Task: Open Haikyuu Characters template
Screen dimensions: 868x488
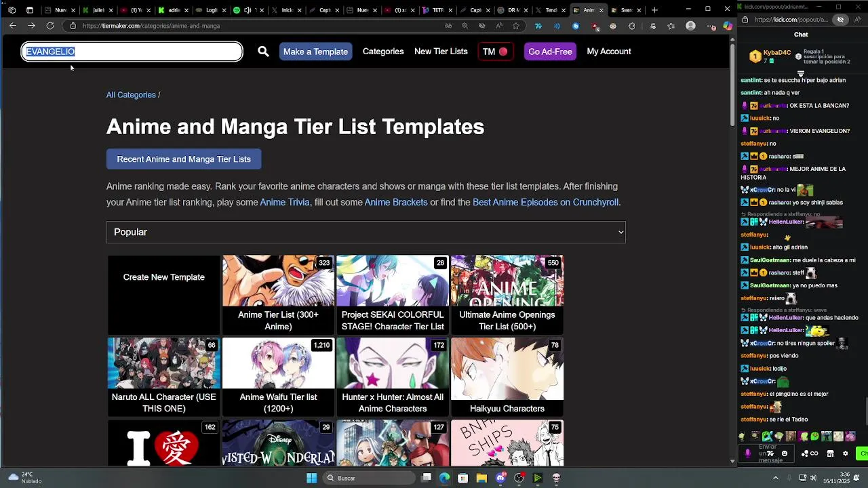Action: tap(507, 377)
